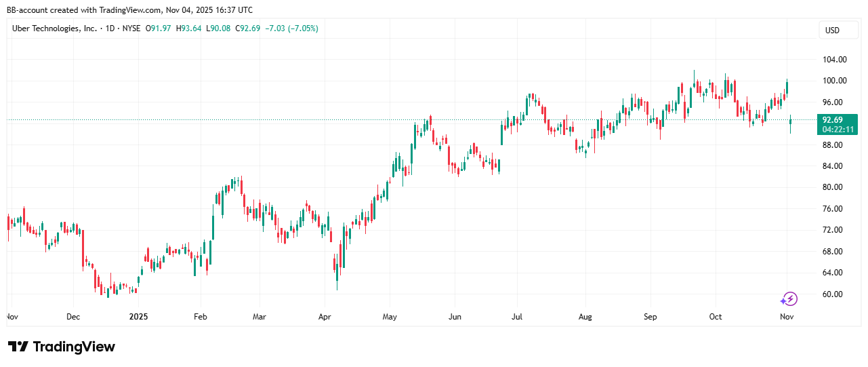Click the TradingView wordmark text
The image size is (868, 367).
[74, 347]
